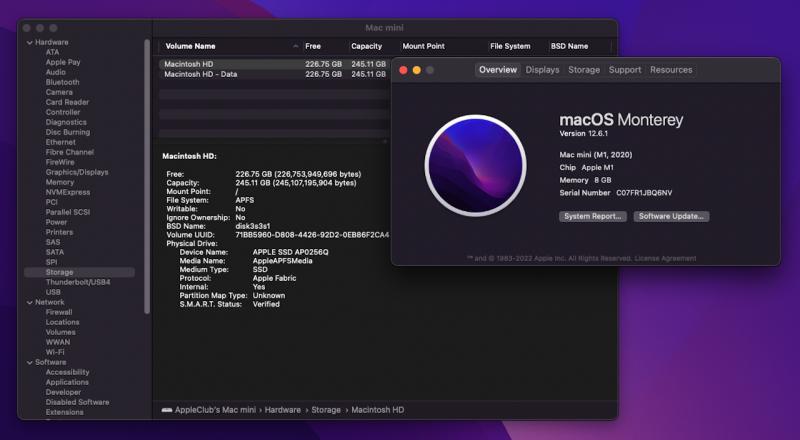Select Bluetooth in the sidebar
The height and width of the screenshot is (440, 800).
tap(62, 82)
